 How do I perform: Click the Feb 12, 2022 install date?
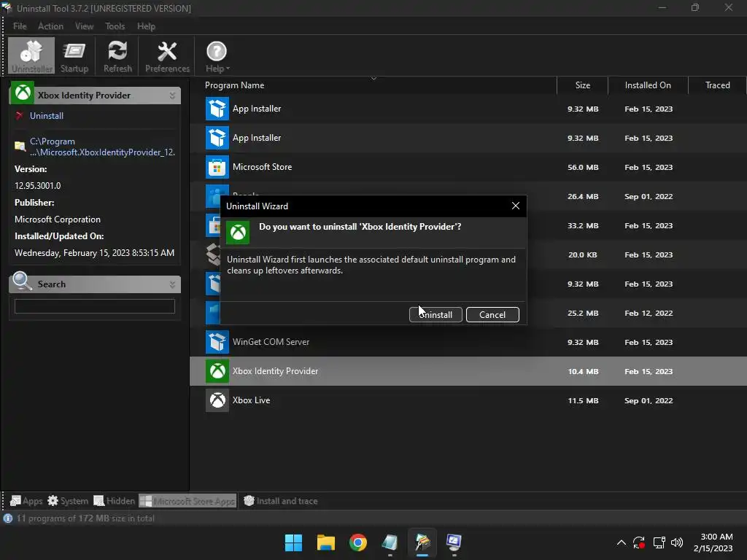click(x=649, y=314)
